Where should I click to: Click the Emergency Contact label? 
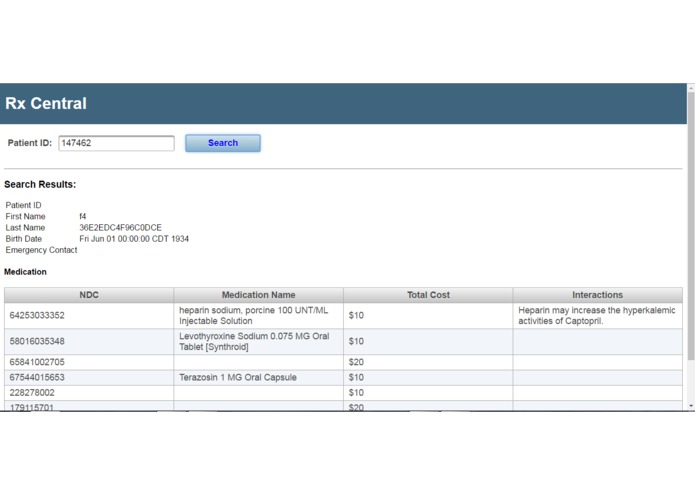[x=41, y=250]
